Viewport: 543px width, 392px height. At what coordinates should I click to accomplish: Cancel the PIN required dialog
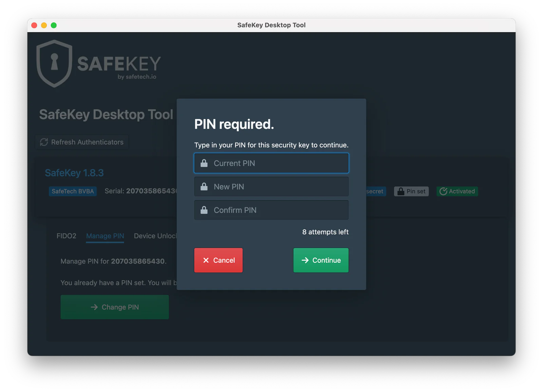click(218, 260)
